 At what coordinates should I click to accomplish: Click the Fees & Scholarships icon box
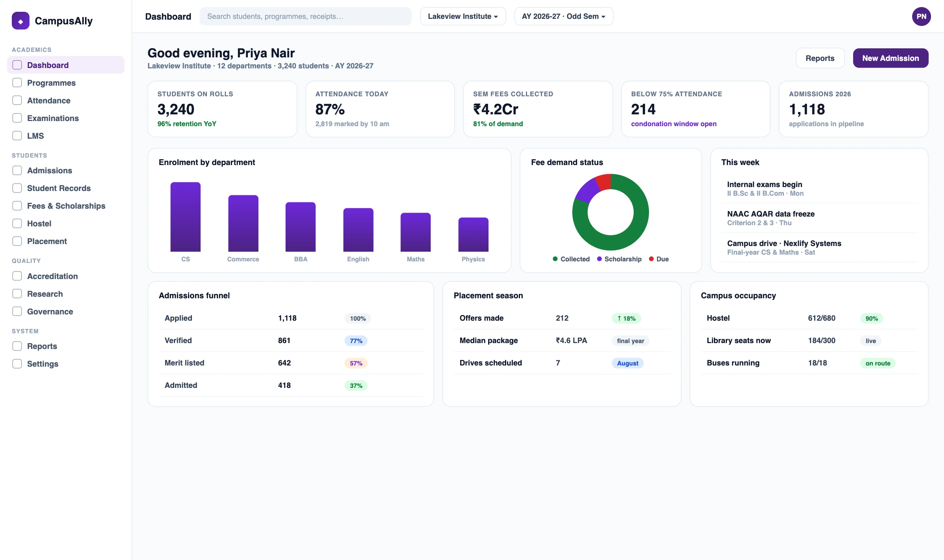click(x=17, y=206)
